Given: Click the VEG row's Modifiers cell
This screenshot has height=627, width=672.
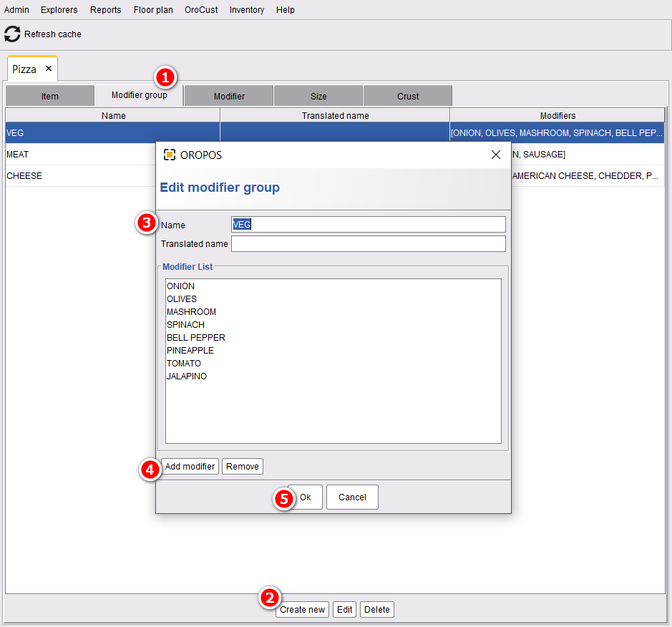Looking at the screenshot, I should [x=557, y=133].
